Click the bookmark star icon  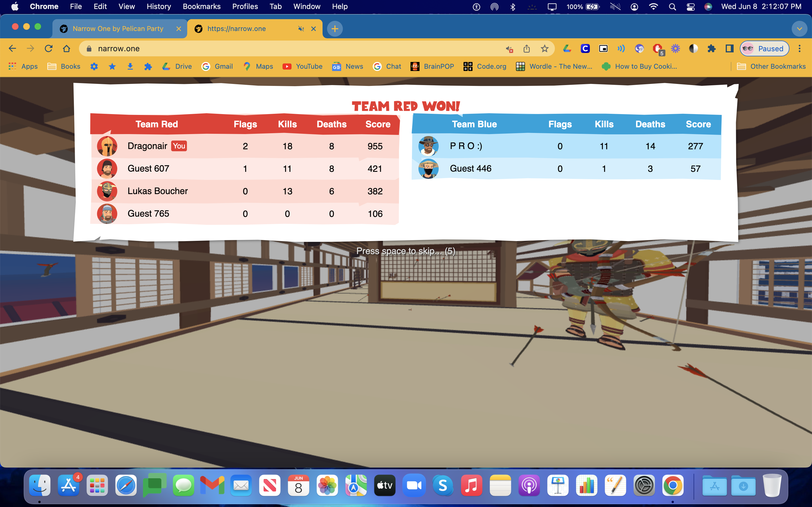[544, 48]
